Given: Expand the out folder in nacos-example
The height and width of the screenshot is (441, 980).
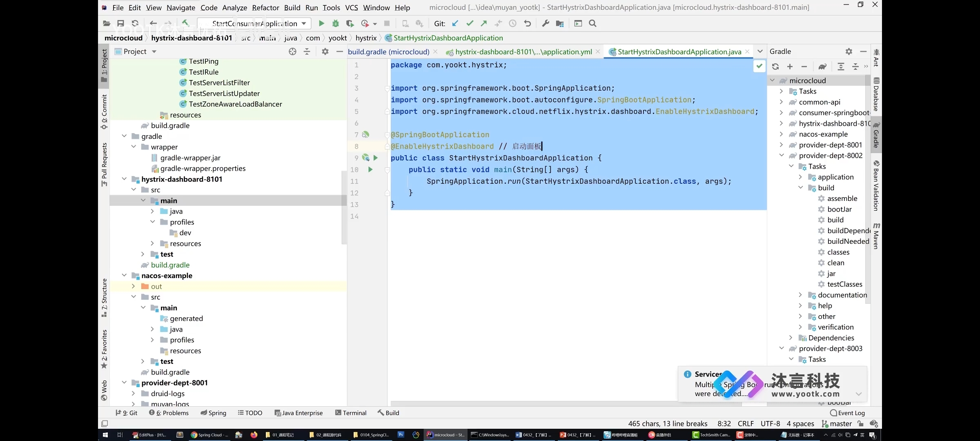Looking at the screenshot, I should pos(133,286).
